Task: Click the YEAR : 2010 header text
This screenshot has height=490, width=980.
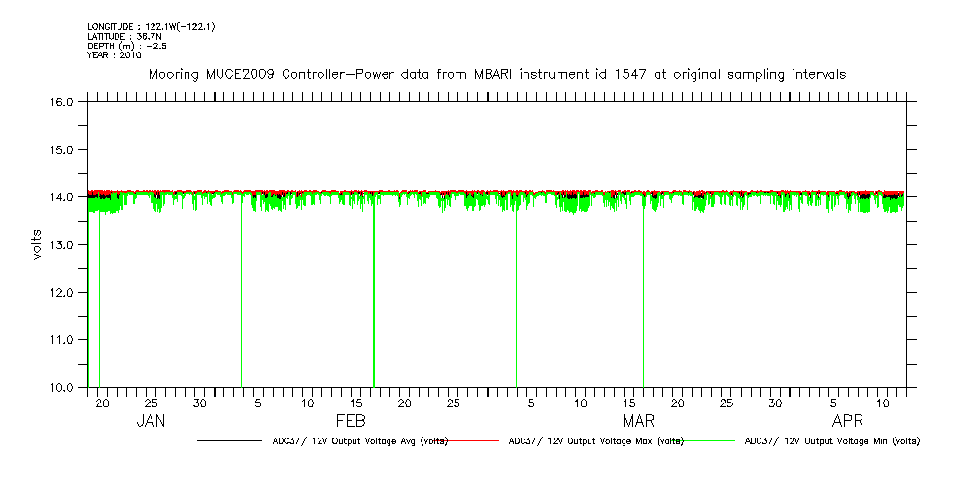Action: pos(115,55)
